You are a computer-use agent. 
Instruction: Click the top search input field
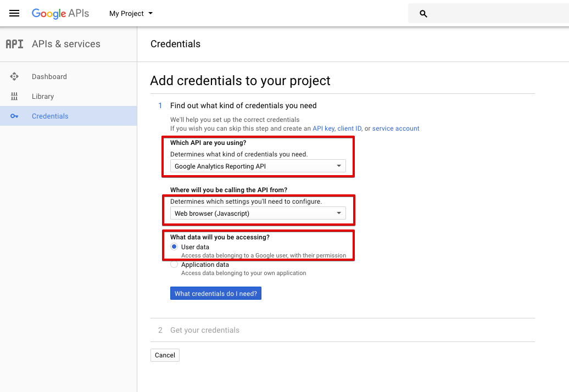(488, 13)
